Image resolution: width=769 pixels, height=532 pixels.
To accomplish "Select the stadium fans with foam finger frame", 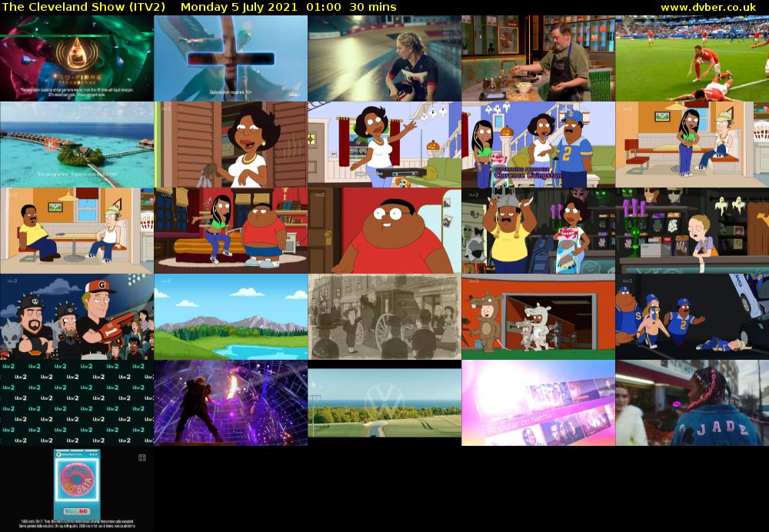I will coord(76,317).
